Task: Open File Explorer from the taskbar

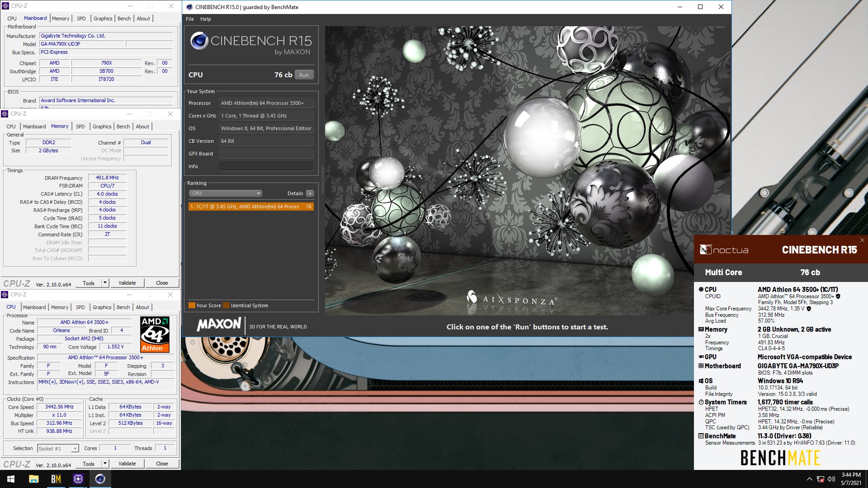Action: coord(33,479)
